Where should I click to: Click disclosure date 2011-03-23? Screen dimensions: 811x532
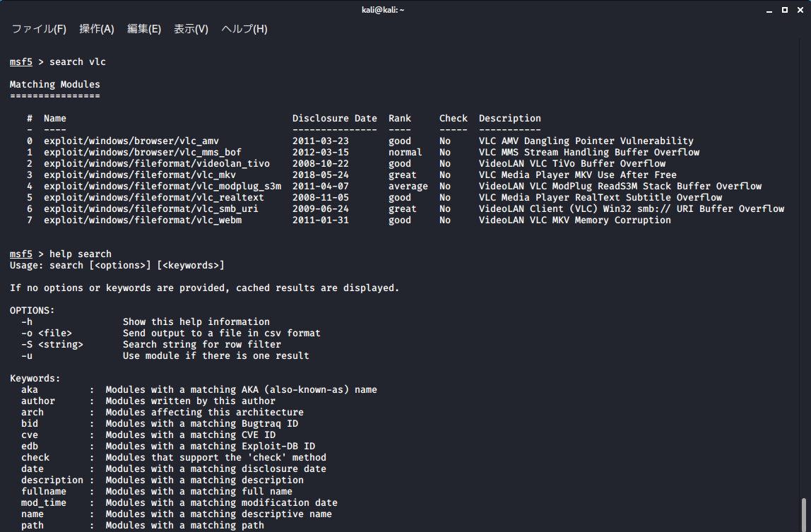coord(321,141)
